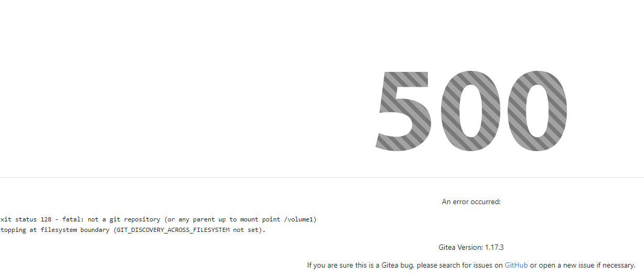The width and height of the screenshot is (644, 276).
Task: Click the version number 1.17.3
Action: (495, 247)
